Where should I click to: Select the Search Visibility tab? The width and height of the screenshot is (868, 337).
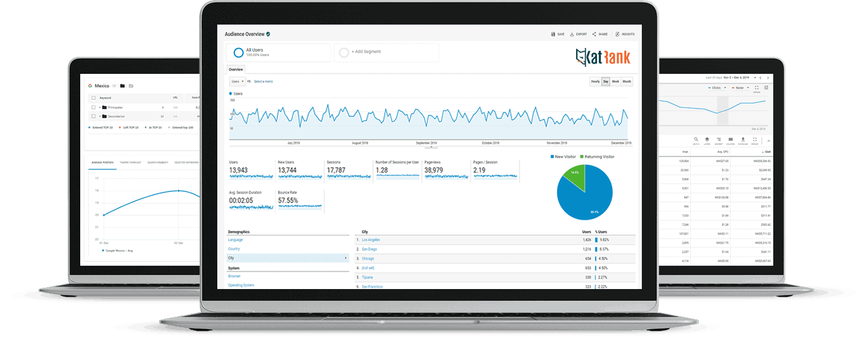(x=159, y=162)
